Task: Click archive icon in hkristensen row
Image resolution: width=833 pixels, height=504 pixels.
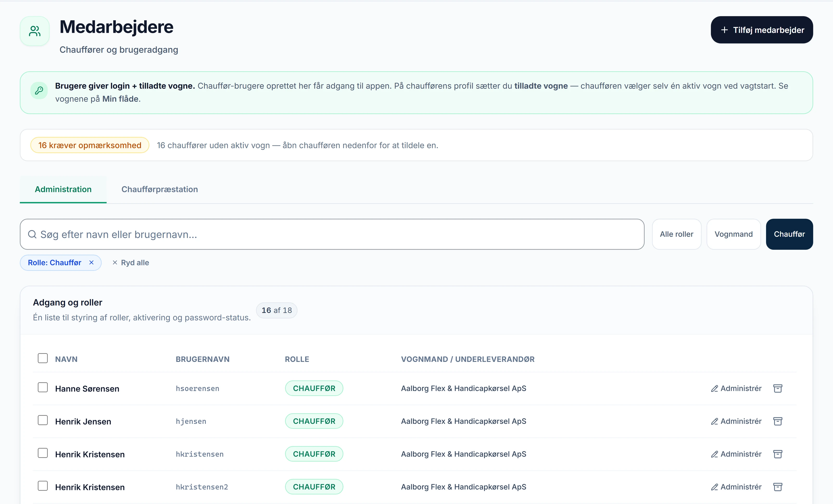Action: 778,454
